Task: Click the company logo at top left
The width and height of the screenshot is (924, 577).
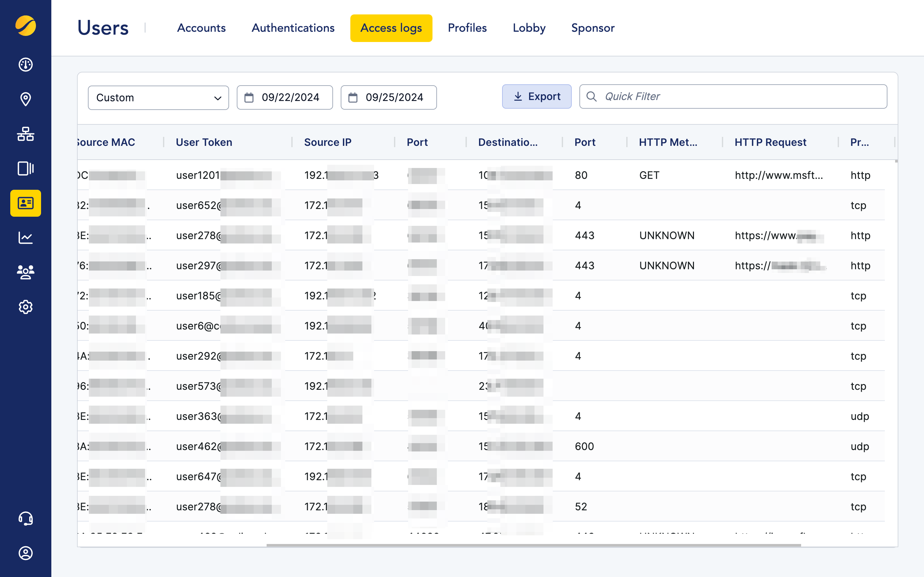Action: coord(25,26)
